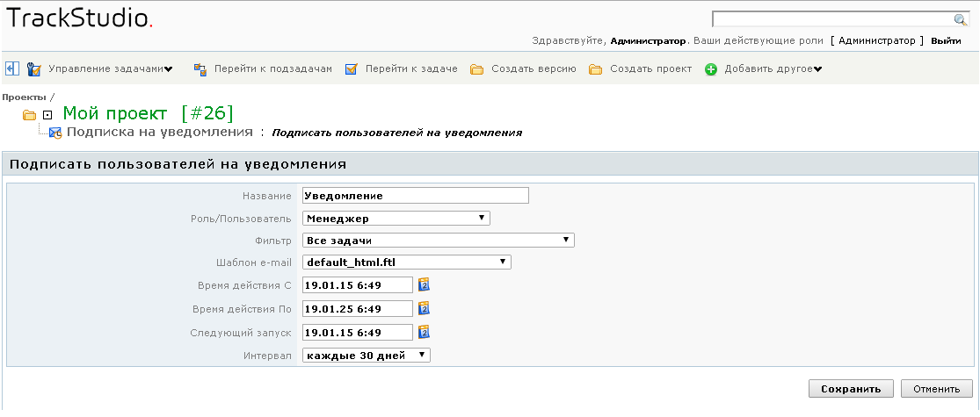
Task: Collapse the Мой проект tree node
Action: click(48, 115)
